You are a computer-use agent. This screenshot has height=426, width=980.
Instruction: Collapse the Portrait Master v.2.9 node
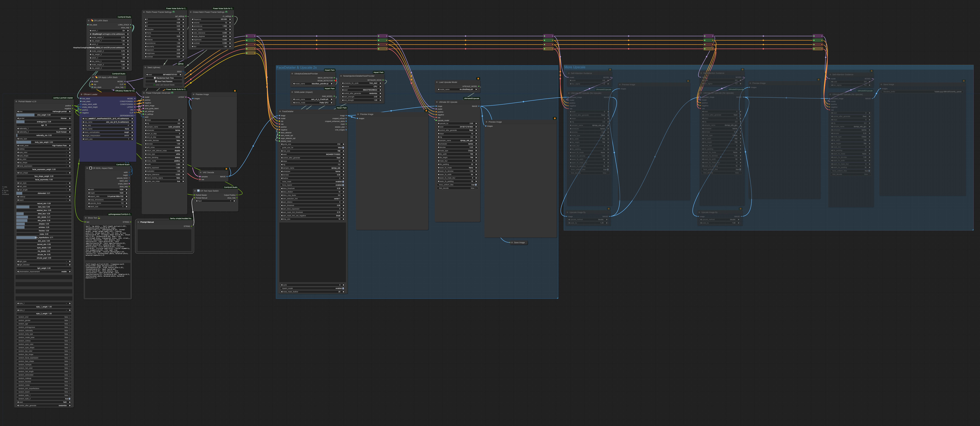(x=16, y=102)
